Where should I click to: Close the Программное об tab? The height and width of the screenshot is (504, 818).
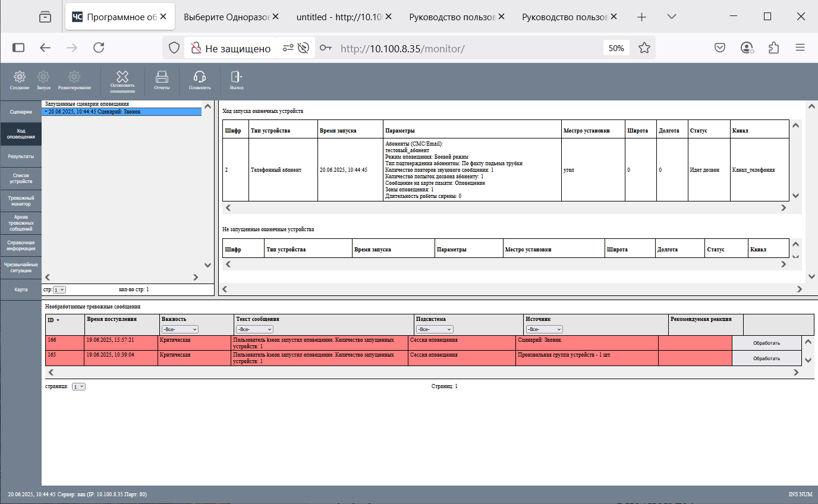pyautogui.click(x=163, y=17)
